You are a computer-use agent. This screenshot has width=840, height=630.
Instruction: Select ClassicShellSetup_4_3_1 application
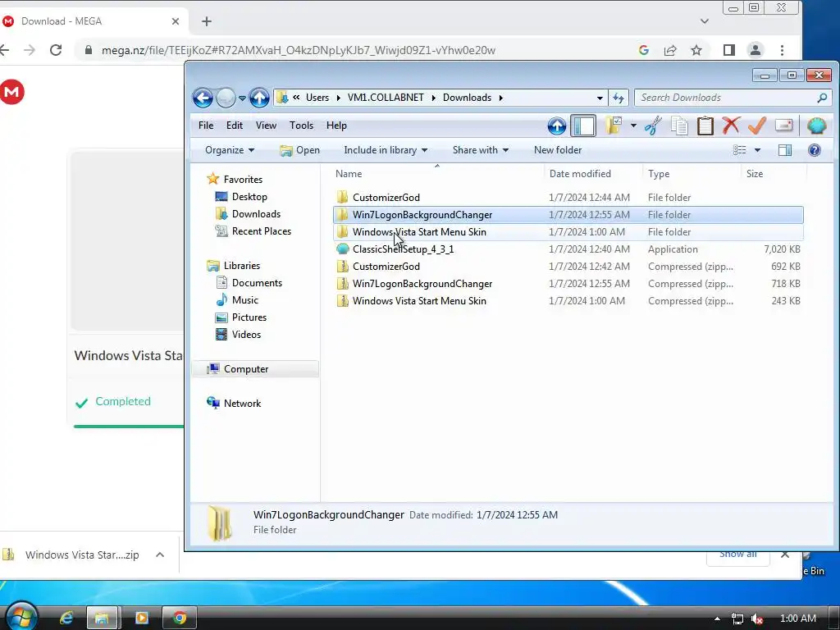568,249
